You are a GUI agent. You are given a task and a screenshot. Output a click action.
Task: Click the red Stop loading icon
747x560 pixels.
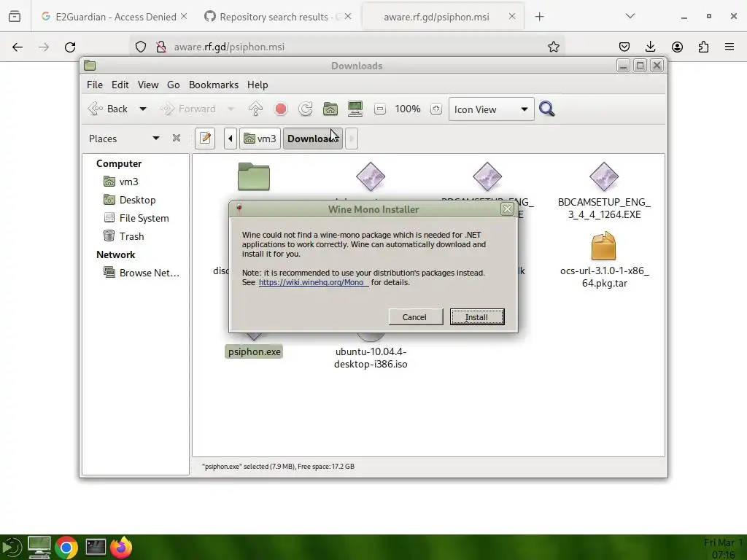click(x=281, y=109)
